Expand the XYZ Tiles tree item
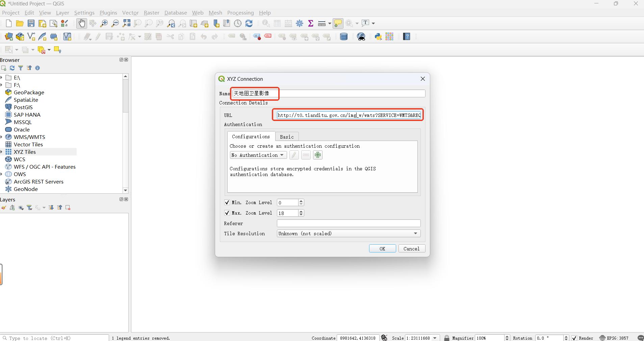The image size is (644, 341). [2, 152]
